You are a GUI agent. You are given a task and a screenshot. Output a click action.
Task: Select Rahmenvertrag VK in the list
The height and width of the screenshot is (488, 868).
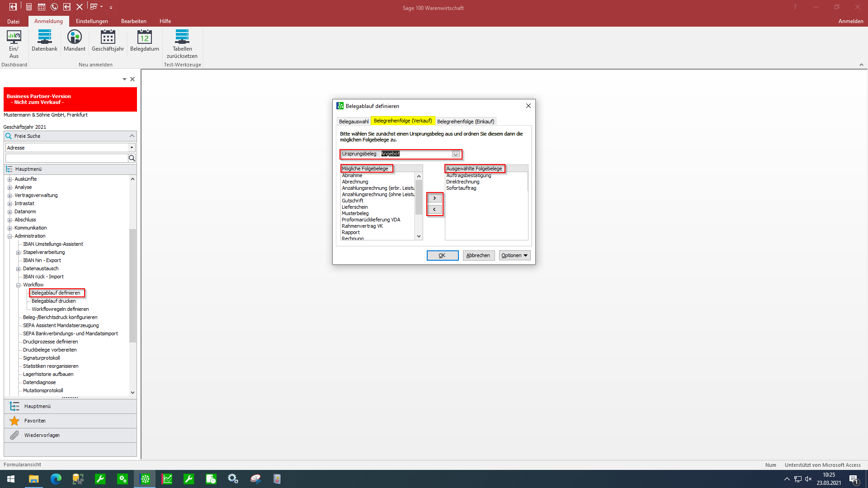362,226
